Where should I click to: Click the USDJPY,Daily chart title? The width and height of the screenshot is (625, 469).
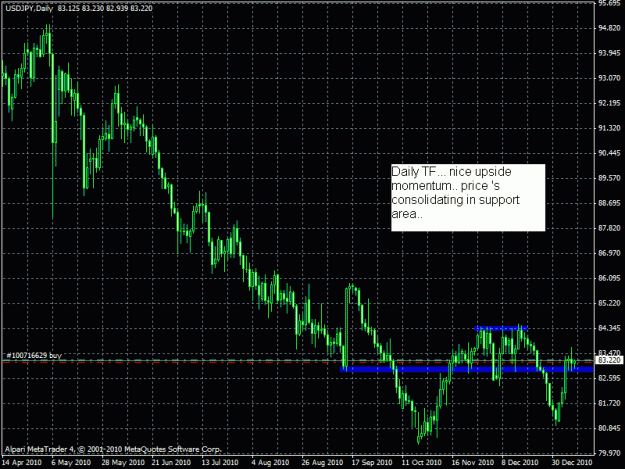click(29, 8)
